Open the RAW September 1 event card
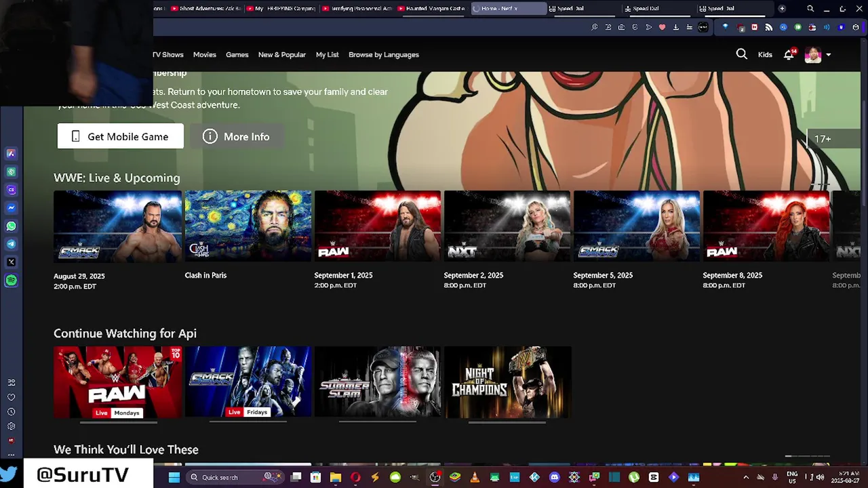The image size is (868, 488). [x=377, y=226]
